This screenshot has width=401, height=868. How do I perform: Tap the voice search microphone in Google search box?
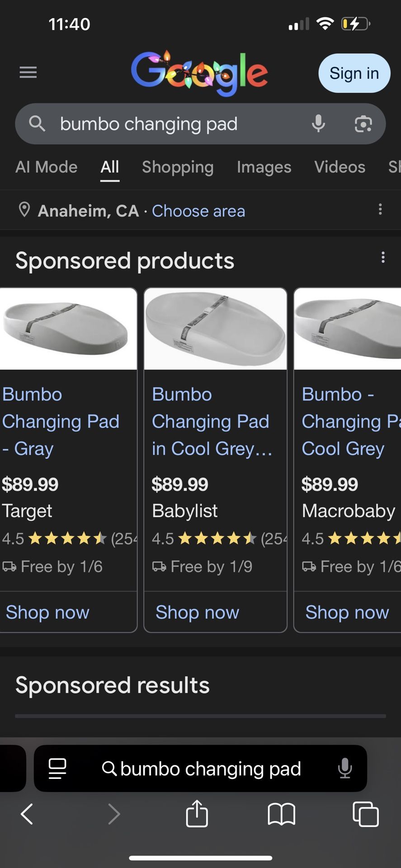tap(318, 123)
